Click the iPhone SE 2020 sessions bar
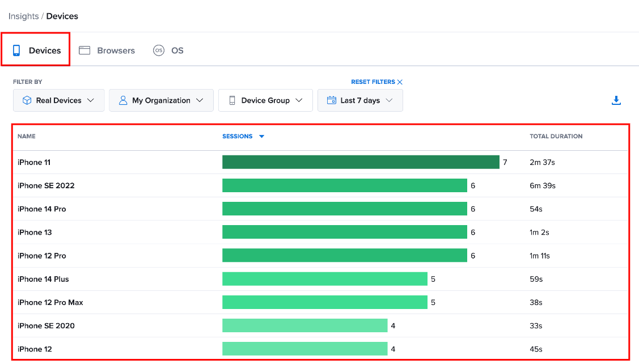639x364 pixels. (305, 325)
